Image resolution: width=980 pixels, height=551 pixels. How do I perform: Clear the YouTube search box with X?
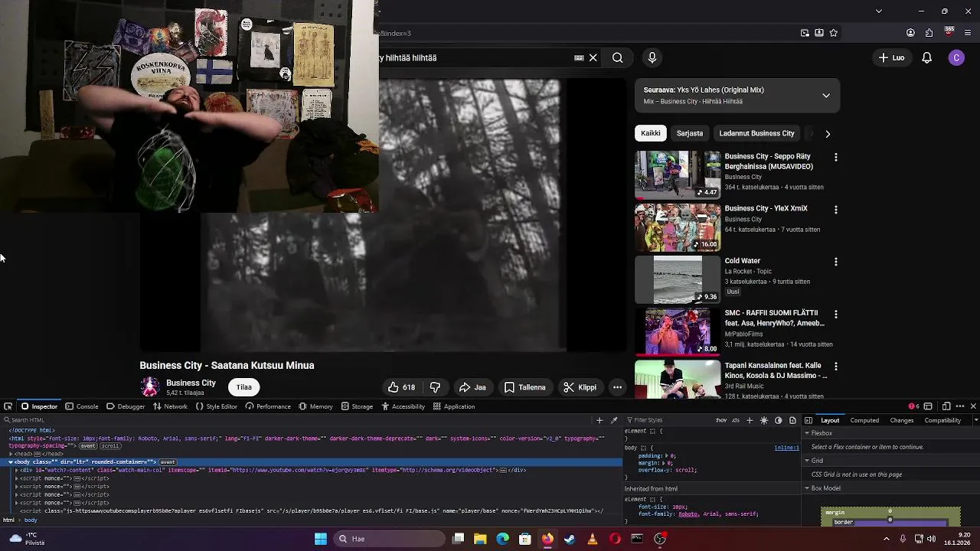click(x=593, y=57)
